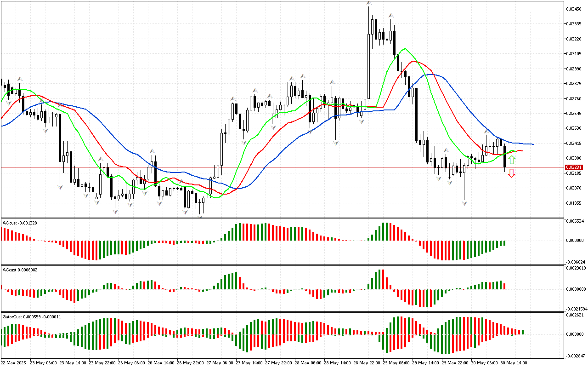Click the 0.81955 price scale label

point(575,203)
